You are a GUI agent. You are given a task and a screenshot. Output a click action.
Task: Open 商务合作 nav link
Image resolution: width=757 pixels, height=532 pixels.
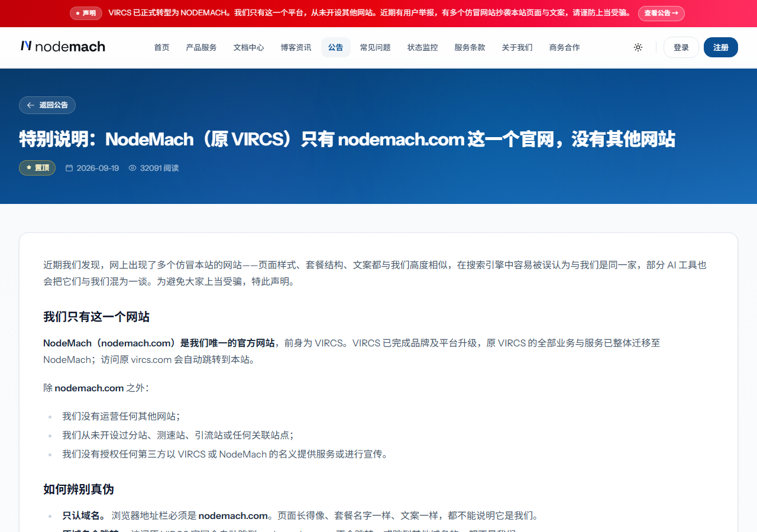tap(564, 47)
